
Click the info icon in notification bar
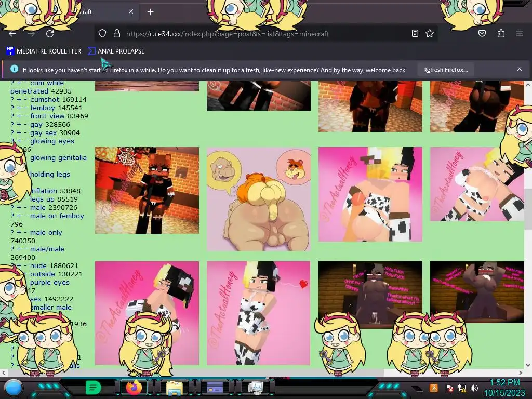(x=14, y=69)
